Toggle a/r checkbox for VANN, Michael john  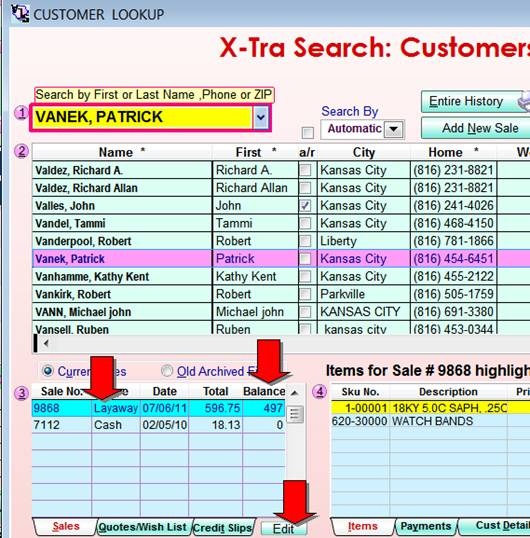pos(305,312)
